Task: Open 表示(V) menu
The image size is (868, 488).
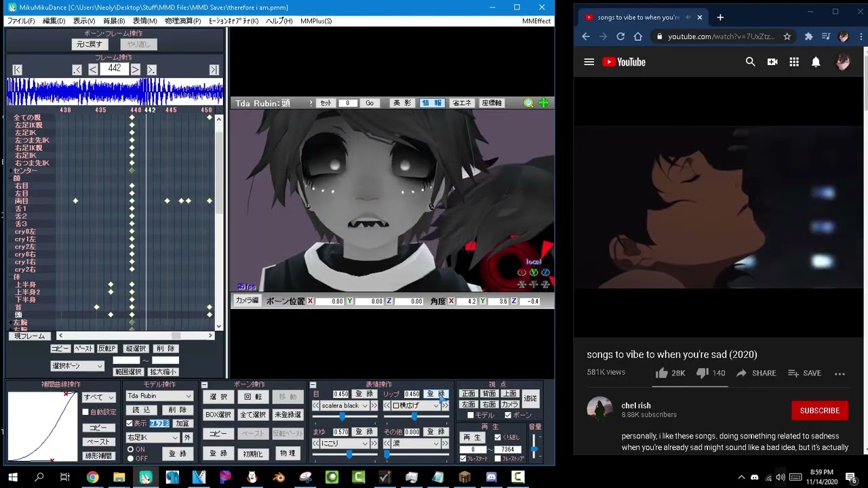Action: pyautogui.click(x=84, y=21)
